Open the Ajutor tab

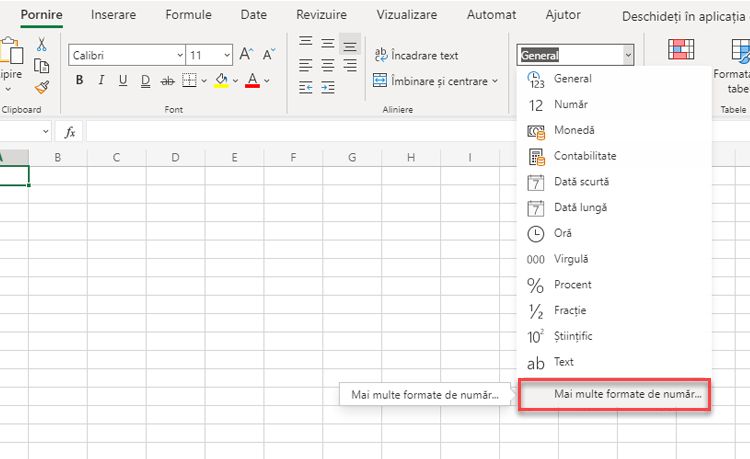[563, 15]
